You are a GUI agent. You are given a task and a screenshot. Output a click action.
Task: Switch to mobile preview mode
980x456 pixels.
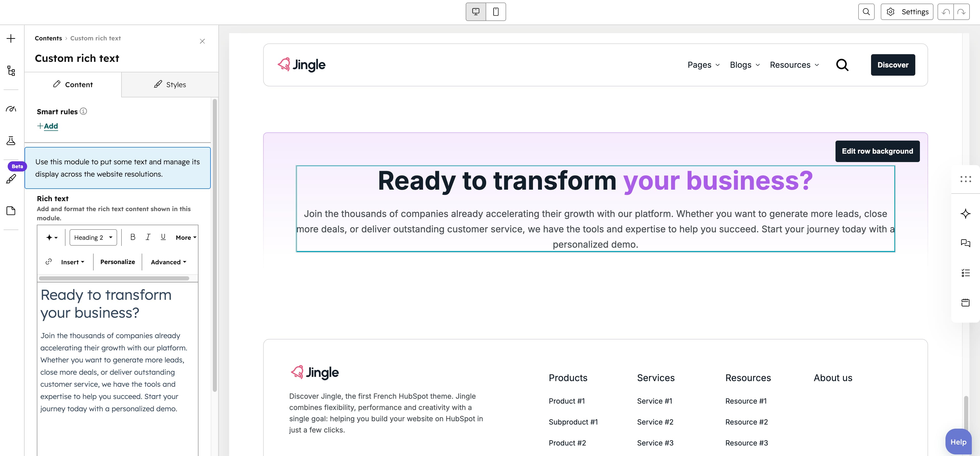496,12
